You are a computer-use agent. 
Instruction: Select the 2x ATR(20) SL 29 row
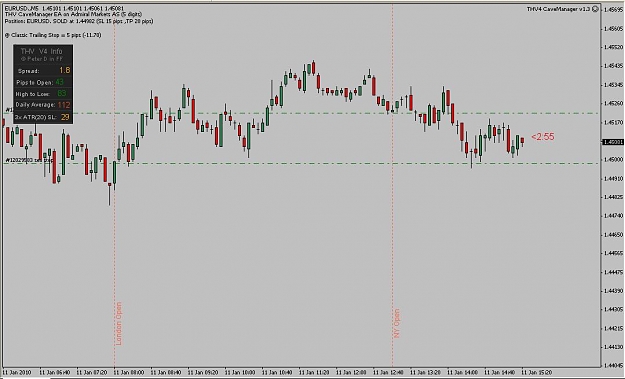[x=43, y=117]
